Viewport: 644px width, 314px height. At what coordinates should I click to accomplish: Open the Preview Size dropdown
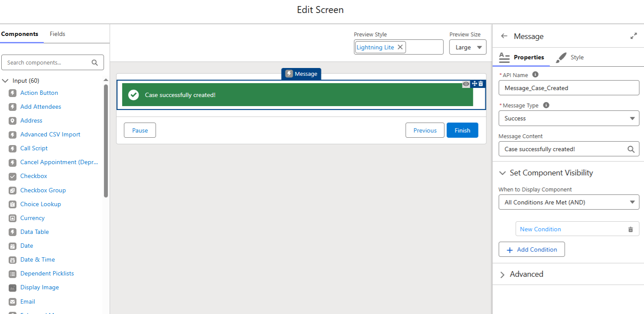tap(468, 47)
